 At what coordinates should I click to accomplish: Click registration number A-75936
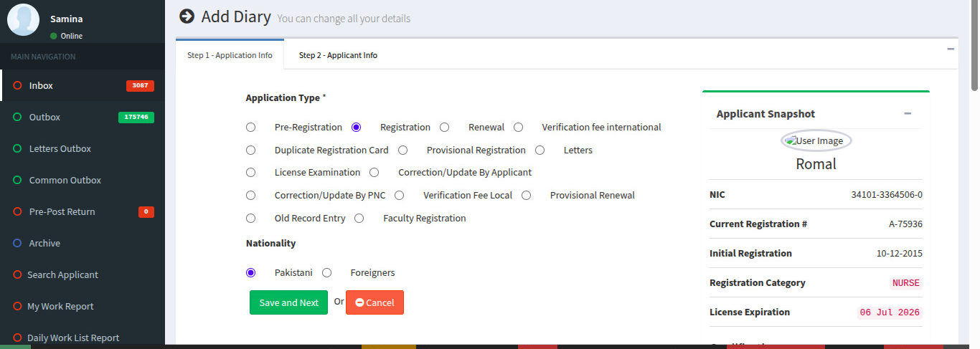(x=905, y=224)
